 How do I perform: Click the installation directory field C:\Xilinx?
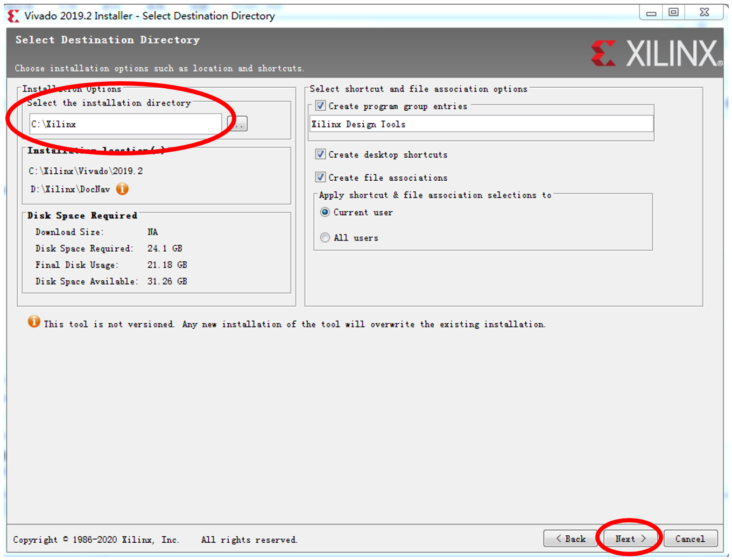125,124
